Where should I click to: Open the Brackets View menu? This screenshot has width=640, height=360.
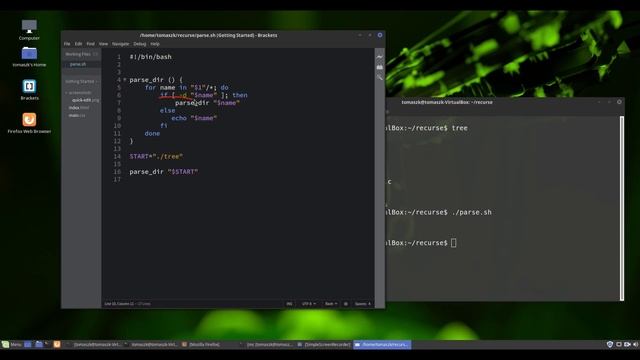(x=103, y=44)
